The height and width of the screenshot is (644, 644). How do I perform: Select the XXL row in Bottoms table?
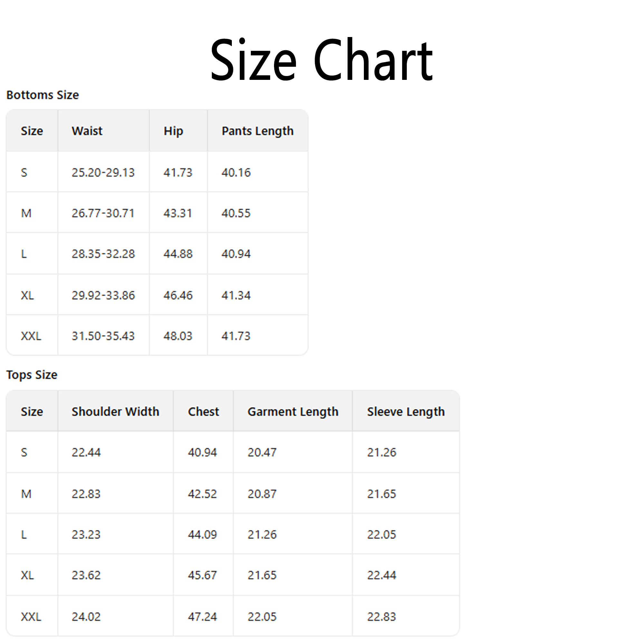pos(31,336)
